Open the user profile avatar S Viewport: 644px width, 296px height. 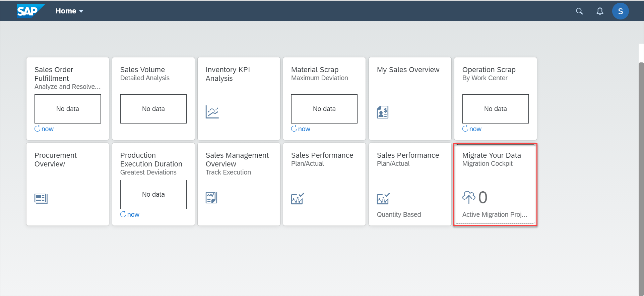[620, 11]
